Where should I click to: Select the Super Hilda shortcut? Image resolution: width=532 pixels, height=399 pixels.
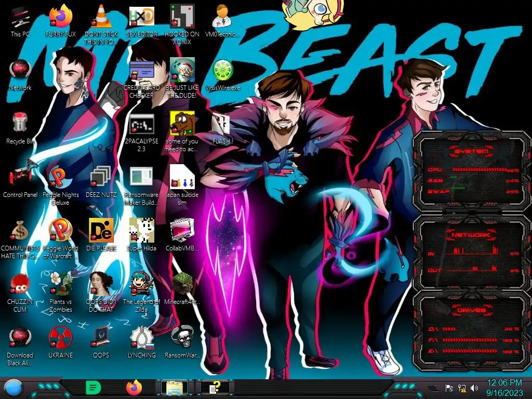coord(141,235)
